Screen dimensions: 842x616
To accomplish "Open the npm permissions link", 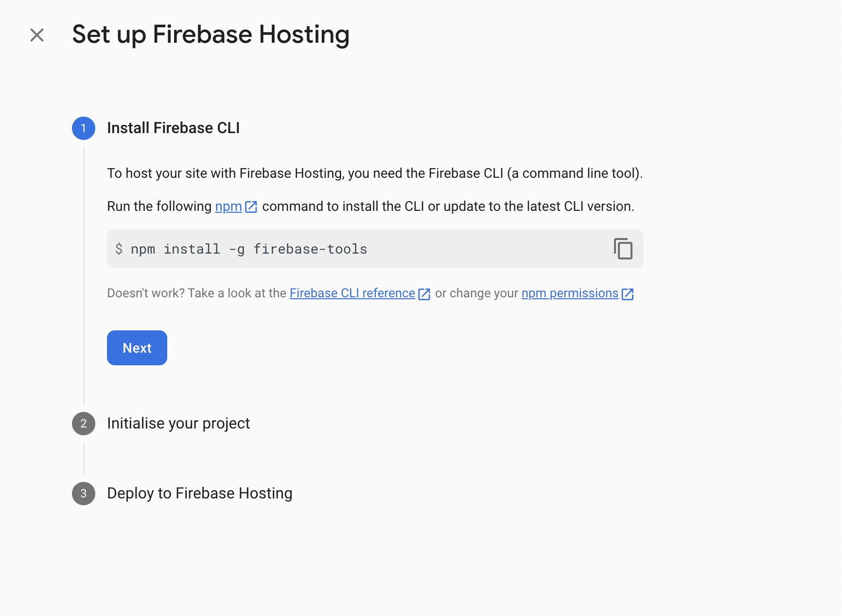I will click(x=570, y=293).
